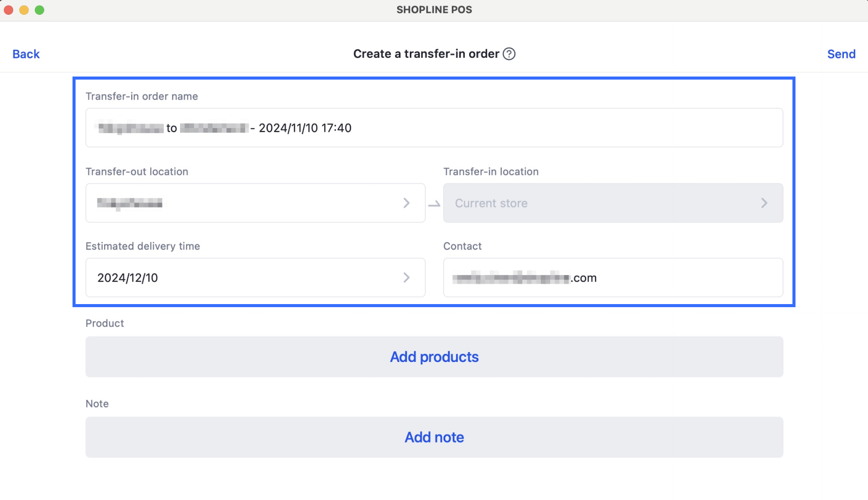
Task: Click the blurred Transfer-out location value
Action: (130, 203)
